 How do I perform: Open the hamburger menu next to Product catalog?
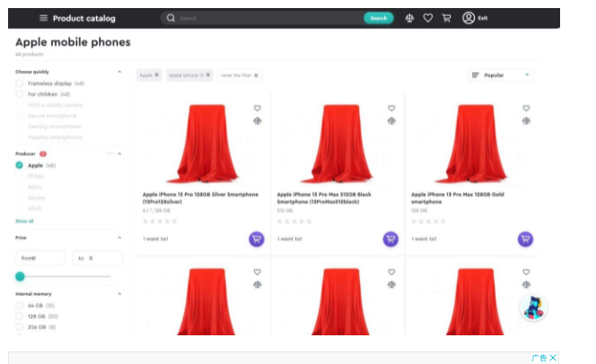coord(44,18)
